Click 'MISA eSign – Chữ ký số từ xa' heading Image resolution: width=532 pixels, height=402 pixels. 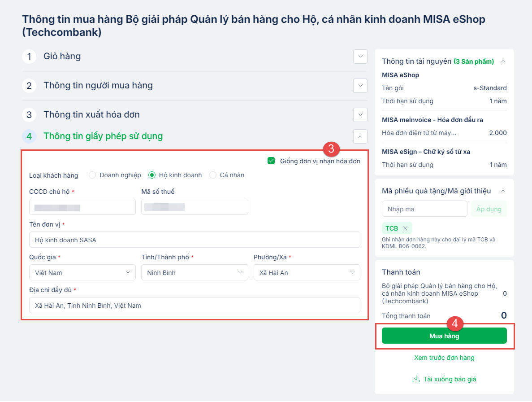click(x=426, y=152)
